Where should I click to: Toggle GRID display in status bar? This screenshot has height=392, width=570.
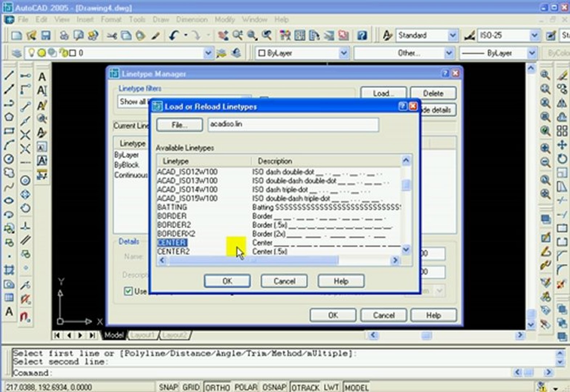191,387
